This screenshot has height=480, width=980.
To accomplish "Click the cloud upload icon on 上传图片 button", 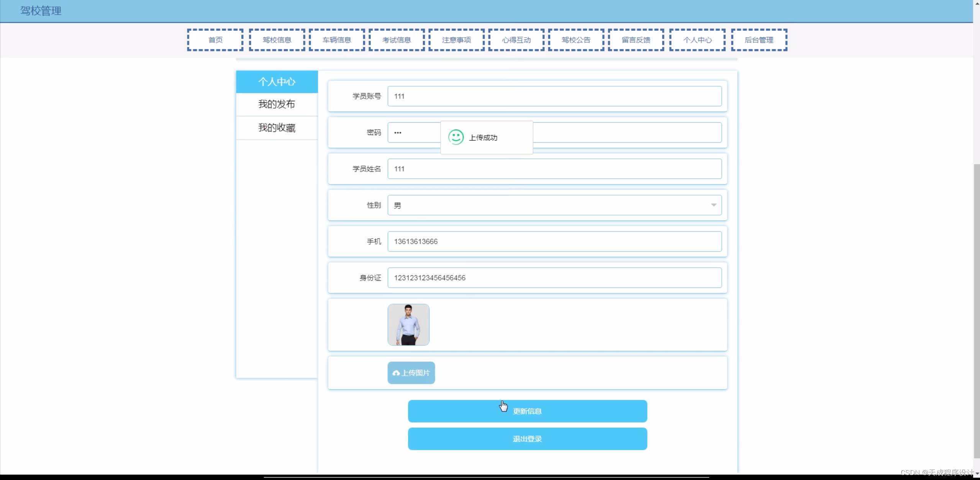I will pos(395,373).
